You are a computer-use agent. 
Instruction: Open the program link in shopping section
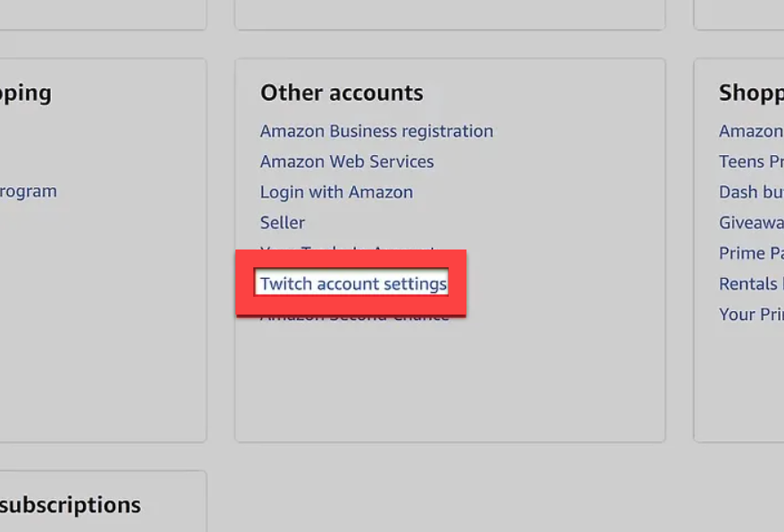28,191
